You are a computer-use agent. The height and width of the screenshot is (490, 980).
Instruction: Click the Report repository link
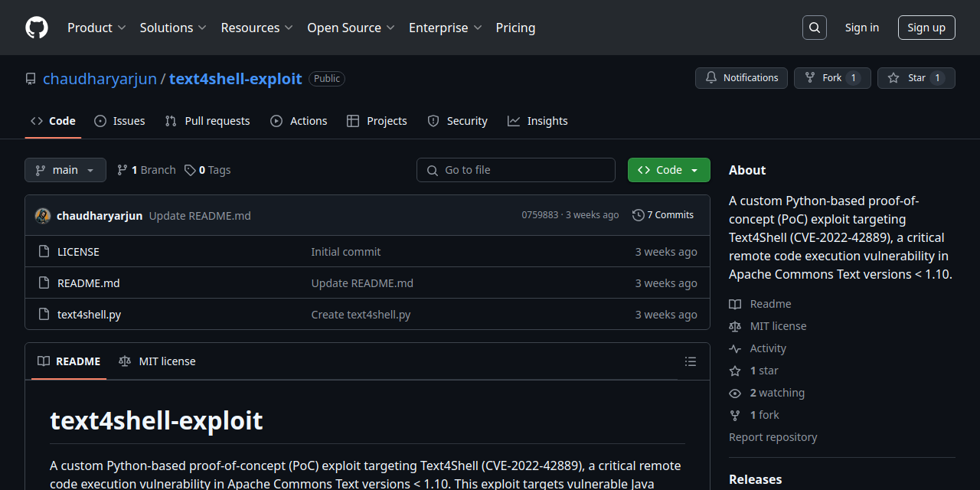click(x=773, y=437)
